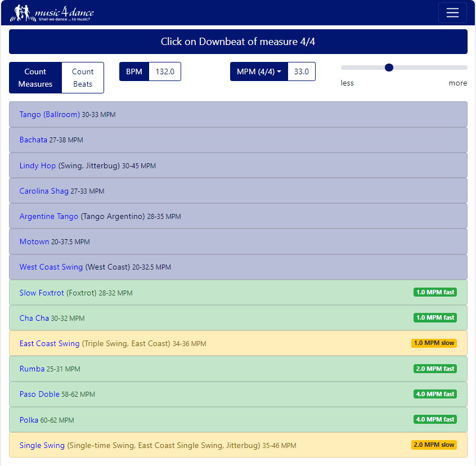
Task: Open the Argentine Tango link
Action: [49, 216]
